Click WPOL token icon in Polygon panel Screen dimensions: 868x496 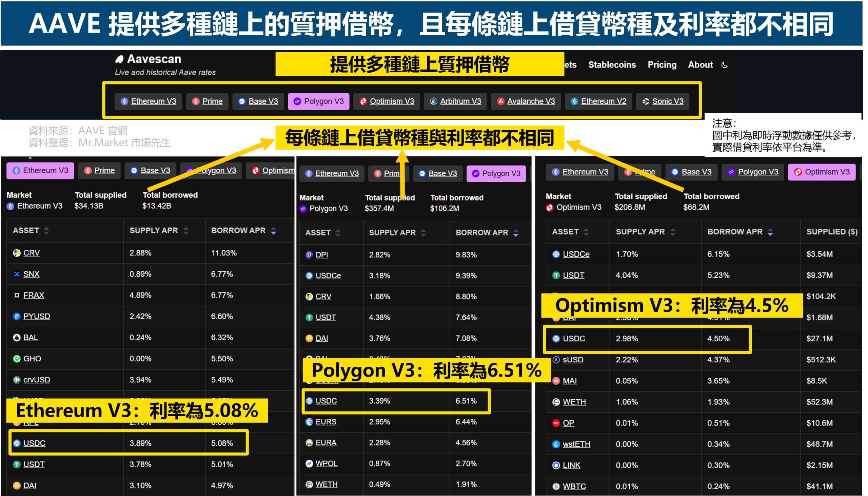point(309,463)
